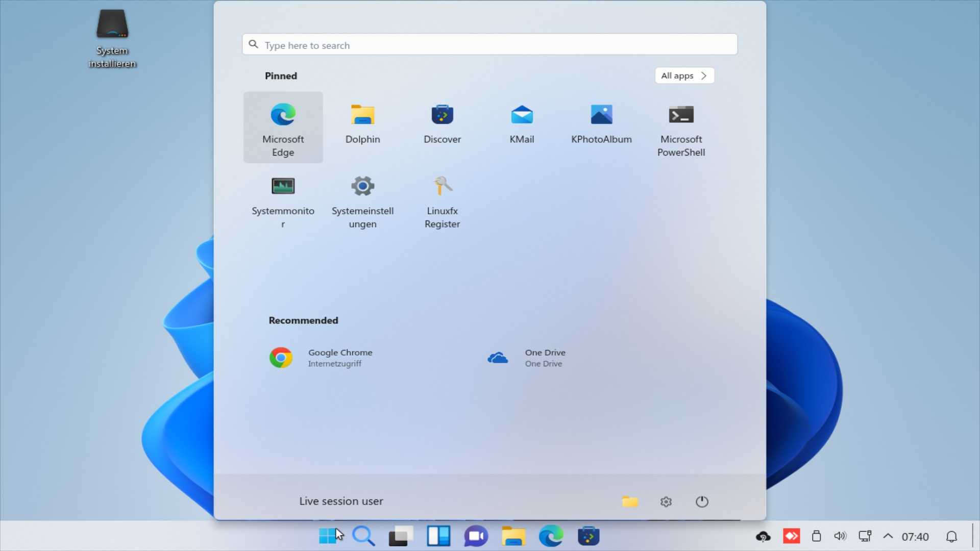Click the Type here to search field
Image resolution: width=980 pixels, height=551 pixels.
coord(489,44)
